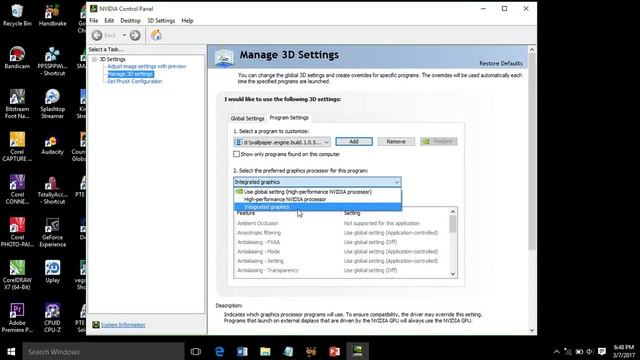640x360 pixels.
Task: Open PowerPoint from taskbar
Action: point(334,351)
